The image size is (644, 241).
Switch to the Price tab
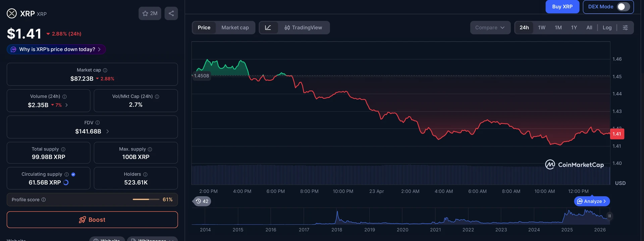click(x=204, y=27)
